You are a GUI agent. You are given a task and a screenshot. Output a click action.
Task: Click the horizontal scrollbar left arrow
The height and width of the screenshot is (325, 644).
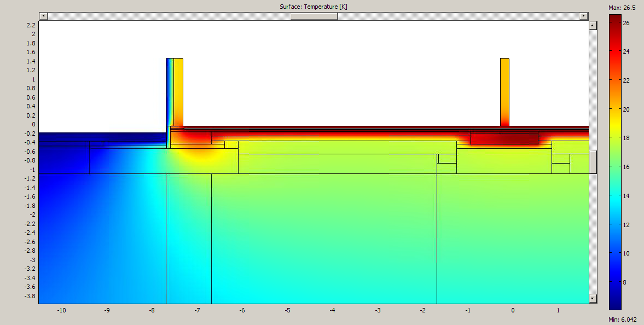click(x=44, y=16)
